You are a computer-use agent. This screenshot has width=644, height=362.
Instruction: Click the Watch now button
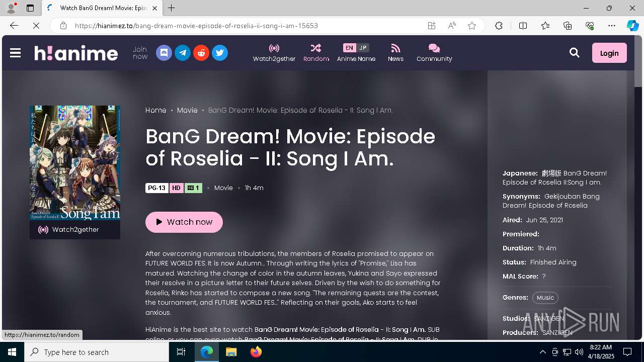tap(184, 222)
